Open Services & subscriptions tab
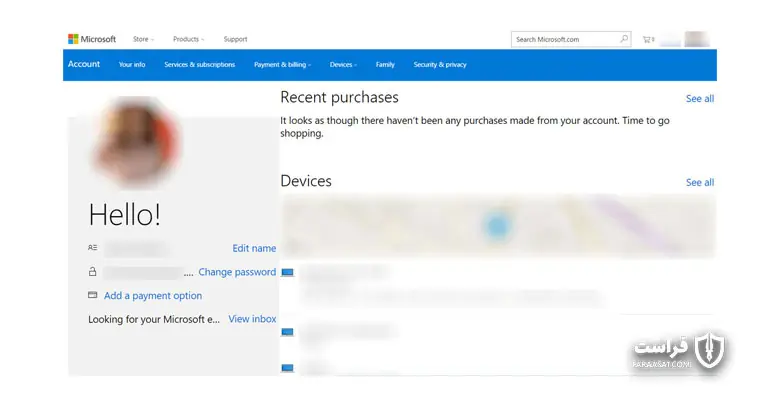The image size is (780, 405). pos(199,65)
